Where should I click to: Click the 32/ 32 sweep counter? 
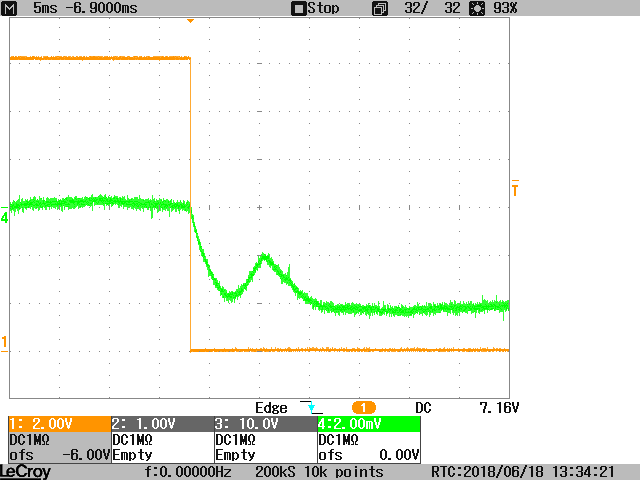pyautogui.click(x=432, y=8)
